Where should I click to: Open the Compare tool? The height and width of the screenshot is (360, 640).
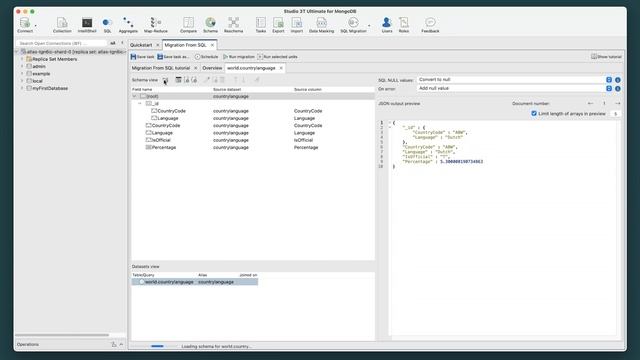[x=188, y=24]
